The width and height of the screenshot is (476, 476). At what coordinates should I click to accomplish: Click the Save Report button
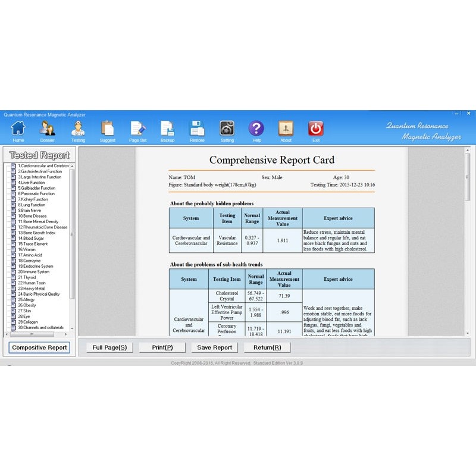[214, 347]
